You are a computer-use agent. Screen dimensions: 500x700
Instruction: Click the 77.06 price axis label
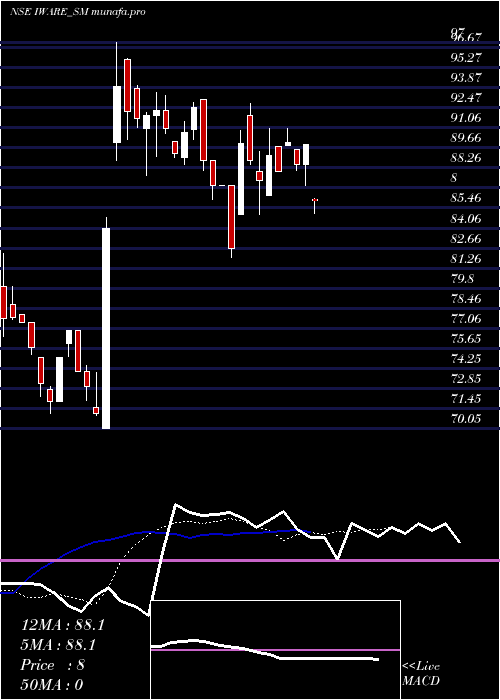tap(466, 319)
